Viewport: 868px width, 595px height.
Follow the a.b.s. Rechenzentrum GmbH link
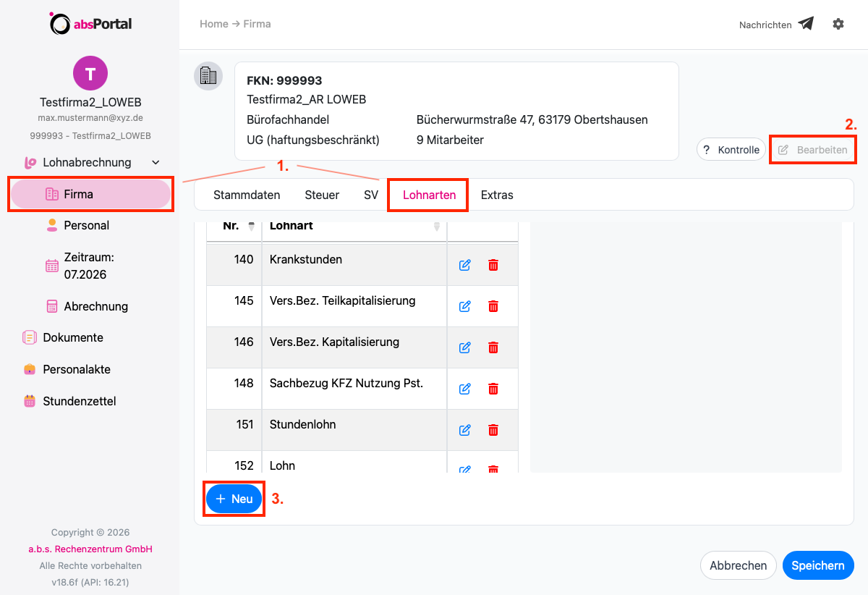point(90,549)
